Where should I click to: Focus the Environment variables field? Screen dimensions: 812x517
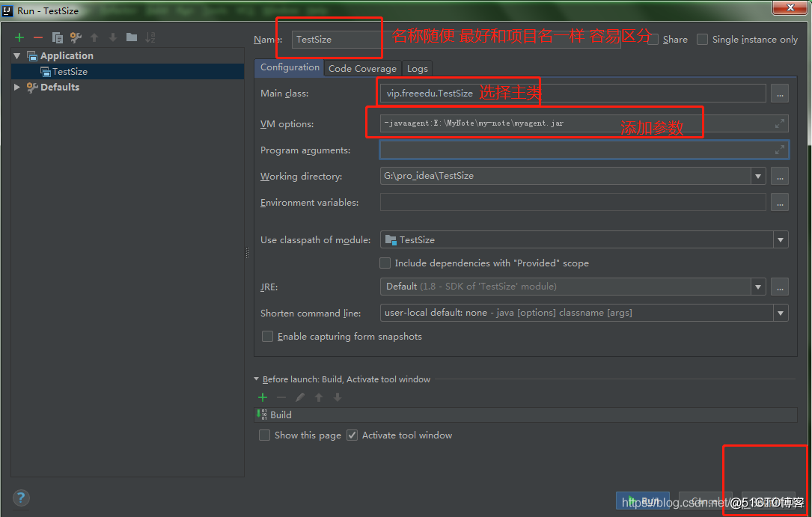[x=573, y=203]
